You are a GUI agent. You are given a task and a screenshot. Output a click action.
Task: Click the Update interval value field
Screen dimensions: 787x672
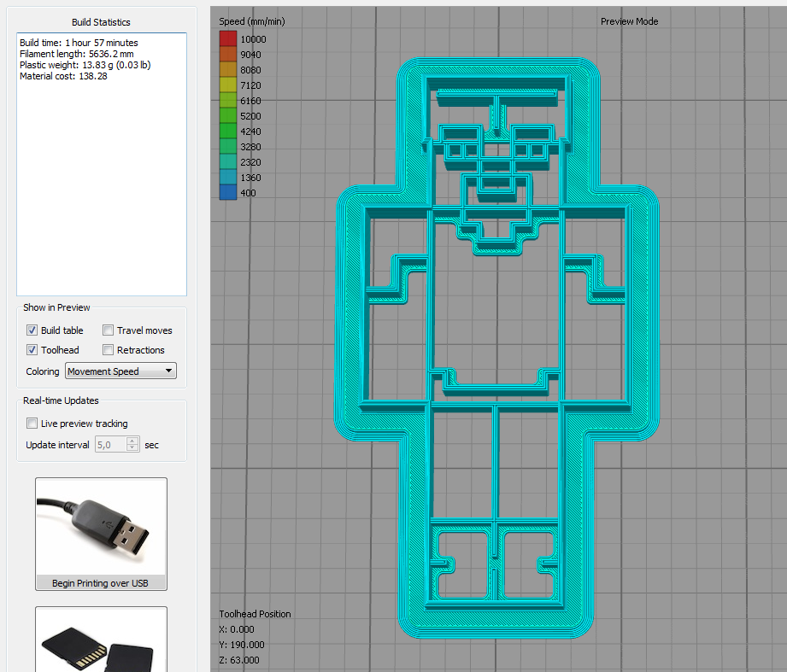pos(110,445)
